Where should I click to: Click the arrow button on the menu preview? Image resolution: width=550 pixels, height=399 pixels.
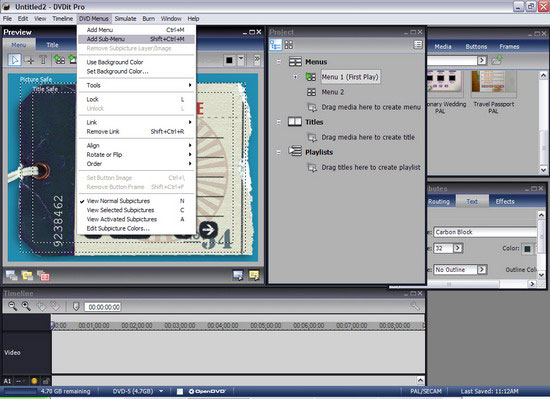208,230
